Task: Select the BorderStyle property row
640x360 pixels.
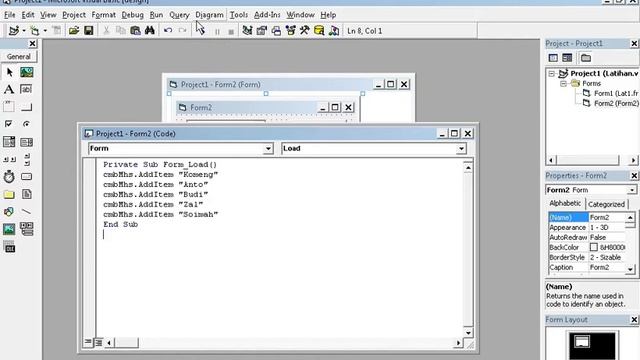Action: coord(587,258)
